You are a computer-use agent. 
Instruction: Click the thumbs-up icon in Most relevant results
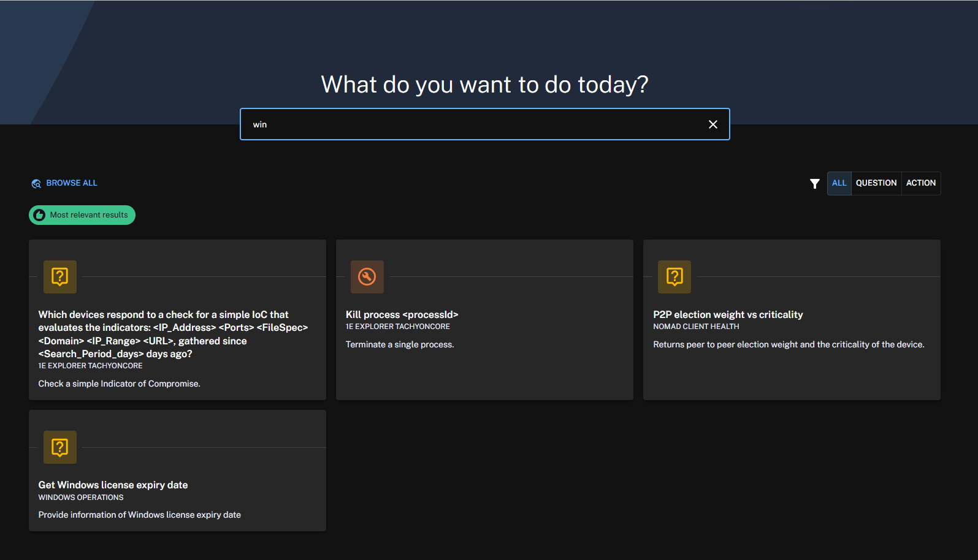tap(39, 215)
